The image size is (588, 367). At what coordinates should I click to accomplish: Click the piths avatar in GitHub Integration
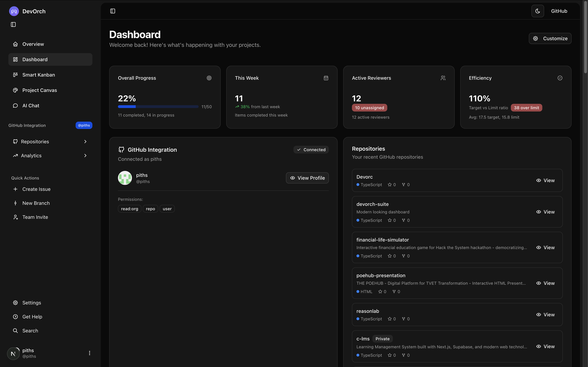[x=125, y=178]
